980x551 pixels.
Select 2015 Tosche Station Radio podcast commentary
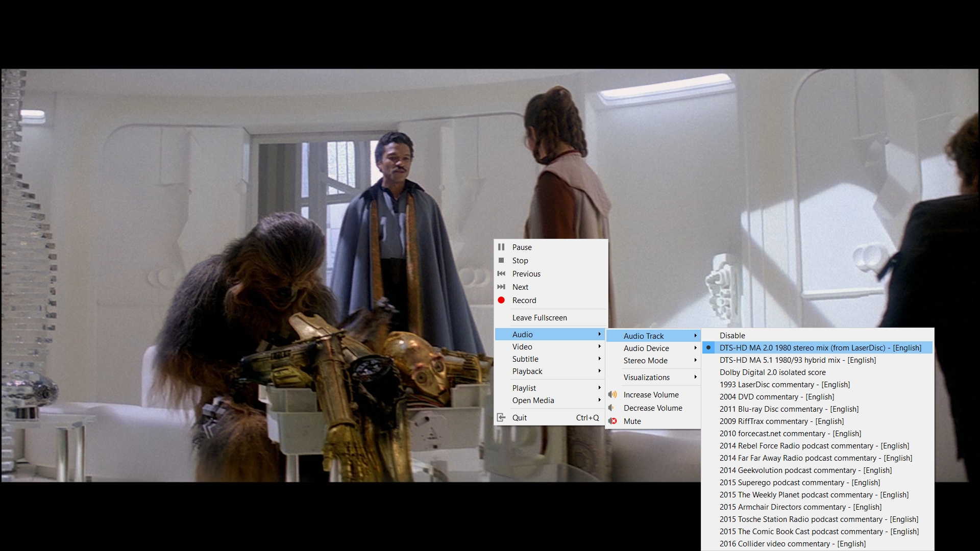(x=818, y=519)
